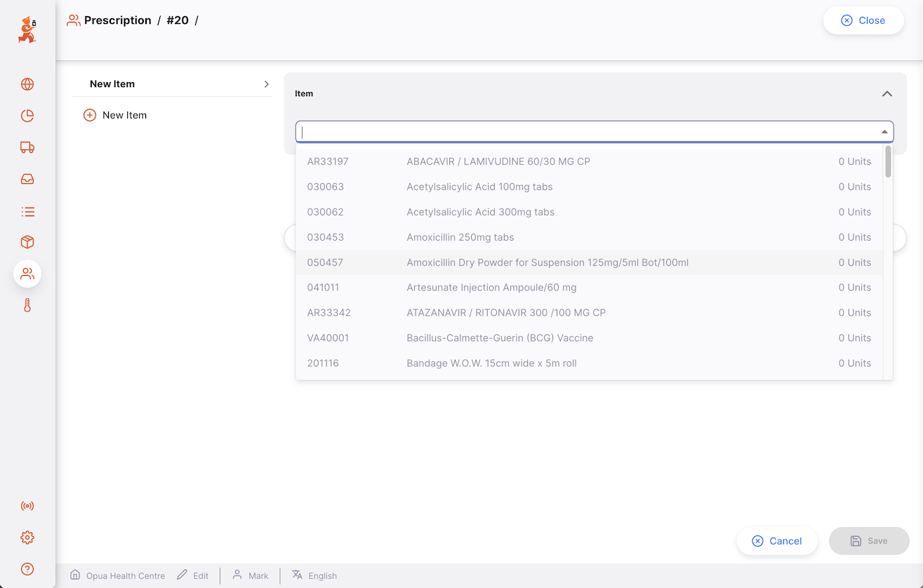The image size is (923, 588).
Task: Expand New Item row chevron
Action: [267, 84]
